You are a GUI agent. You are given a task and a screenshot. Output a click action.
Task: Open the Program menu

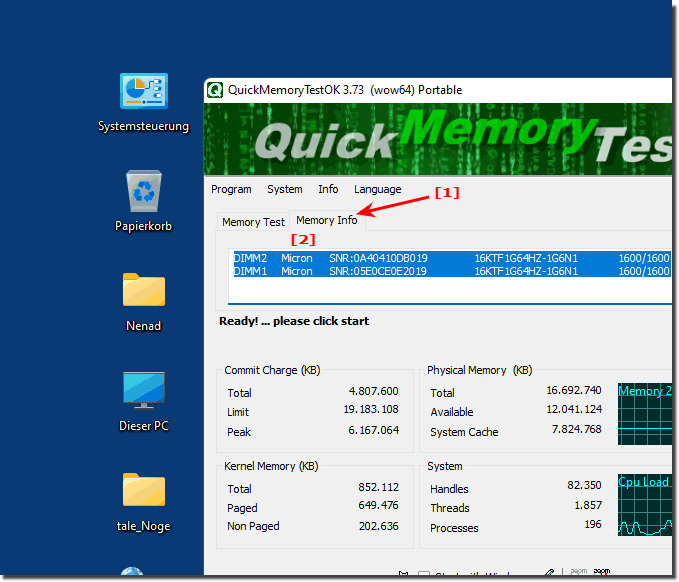tap(231, 189)
